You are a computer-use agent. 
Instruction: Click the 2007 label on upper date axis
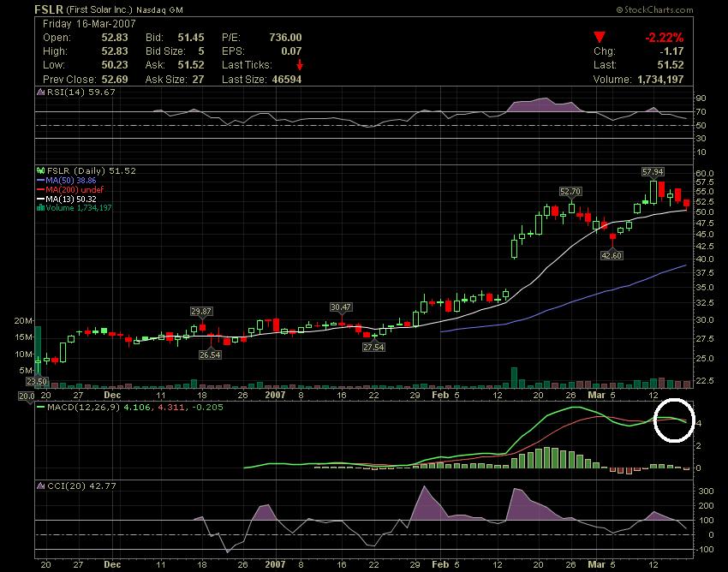[275, 395]
